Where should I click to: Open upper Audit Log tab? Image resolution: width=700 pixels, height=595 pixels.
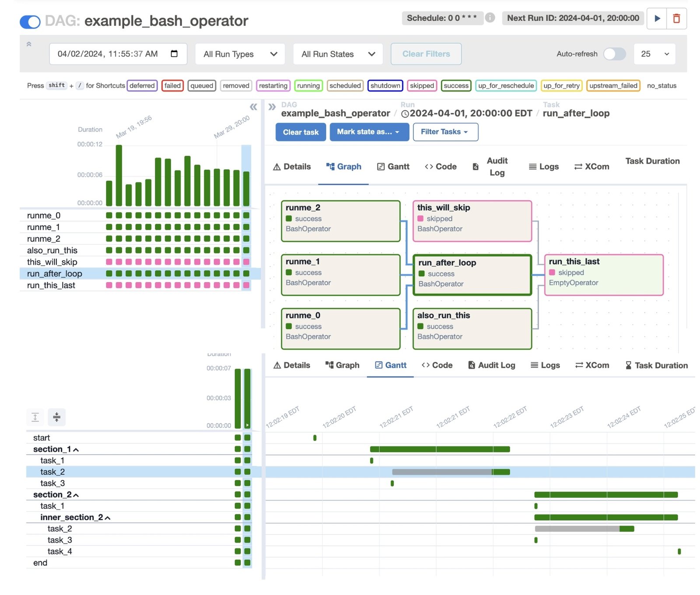[490, 167]
